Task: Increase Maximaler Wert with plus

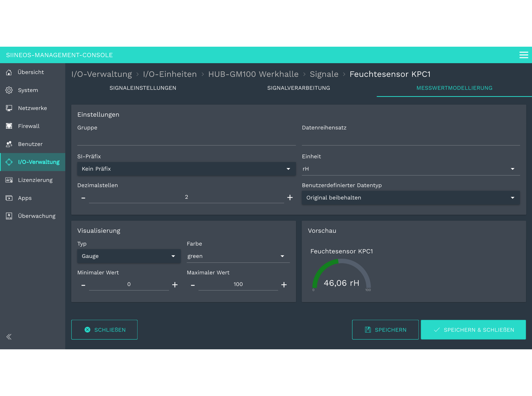Action: click(x=284, y=285)
